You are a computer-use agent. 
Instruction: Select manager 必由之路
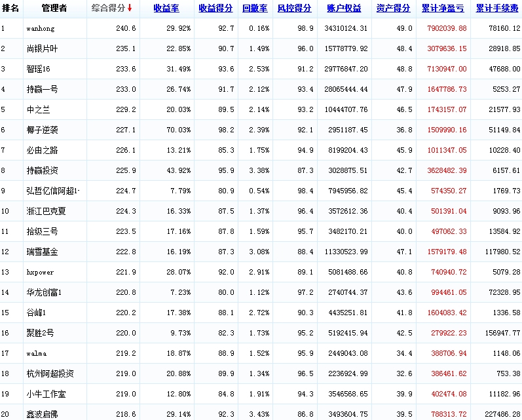[42, 150]
